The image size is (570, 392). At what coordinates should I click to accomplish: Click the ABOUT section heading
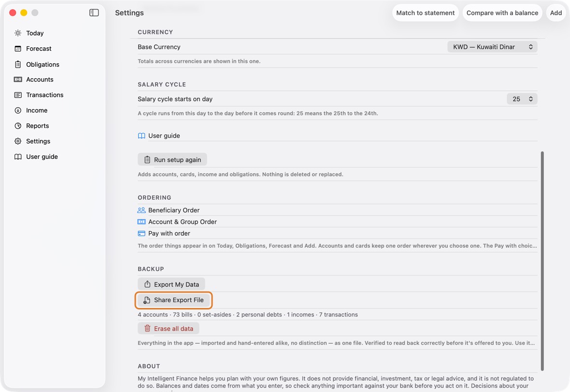pos(149,366)
